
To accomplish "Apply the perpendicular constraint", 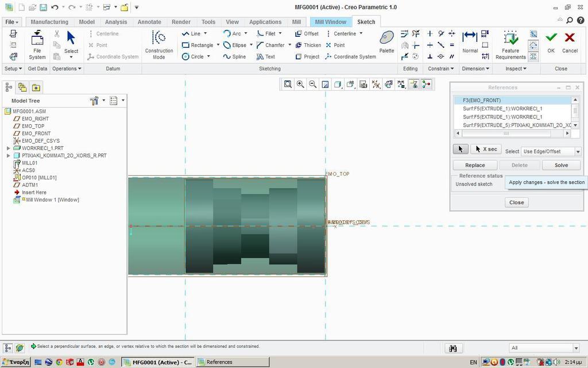I will [x=430, y=56].
